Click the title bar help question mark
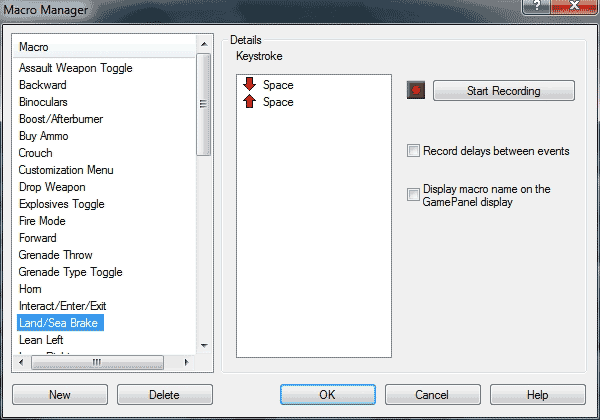 click(536, 6)
